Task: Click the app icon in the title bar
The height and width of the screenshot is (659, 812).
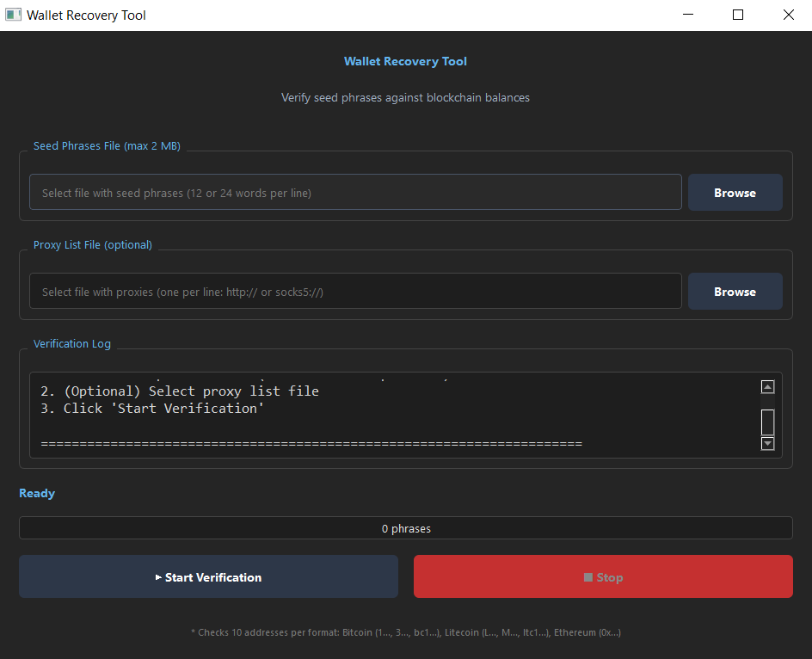Action: tap(13, 15)
